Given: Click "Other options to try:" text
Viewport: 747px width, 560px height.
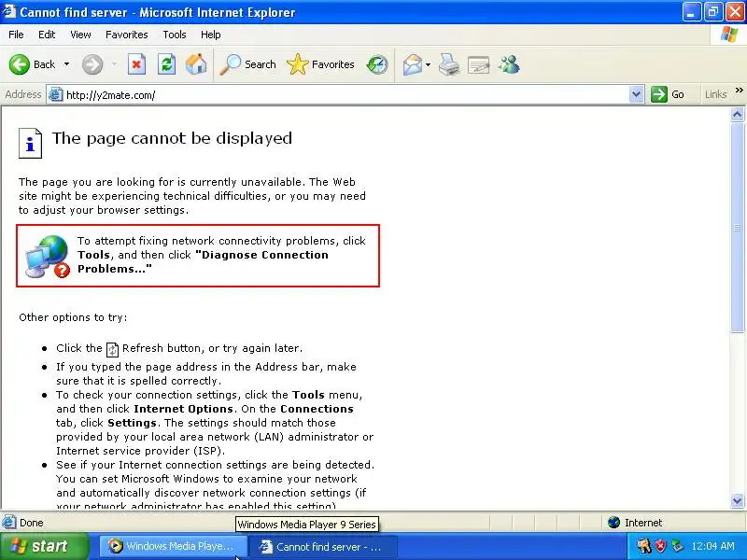Looking at the screenshot, I should pyautogui.click(x=73, y=317).
